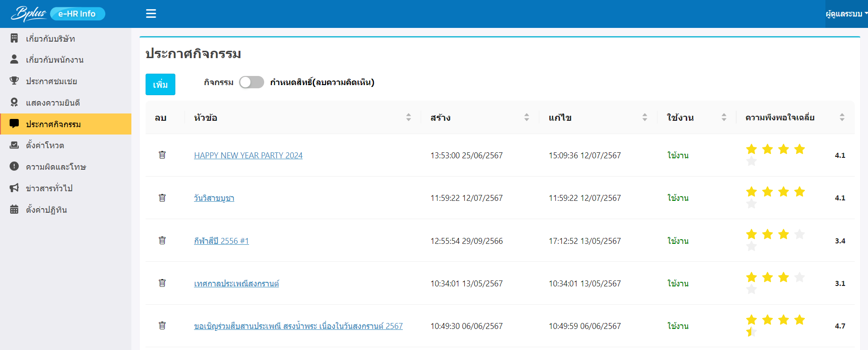The image size is (868, 350).
Task: Click the person icon beside เกี่ยวกับพนักงาน
Action: pyautogui.click(x=14, y=59)
